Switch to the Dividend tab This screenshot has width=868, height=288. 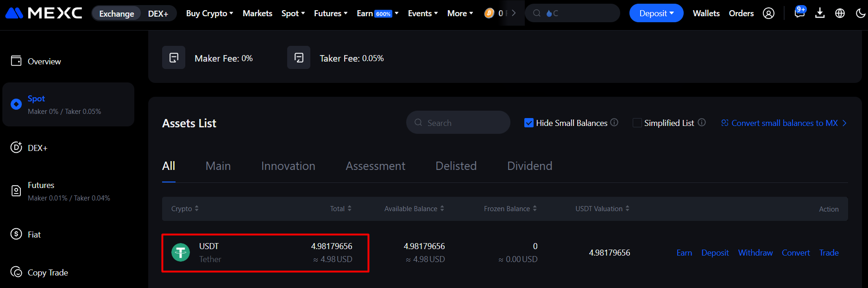[x=530, y=166]
